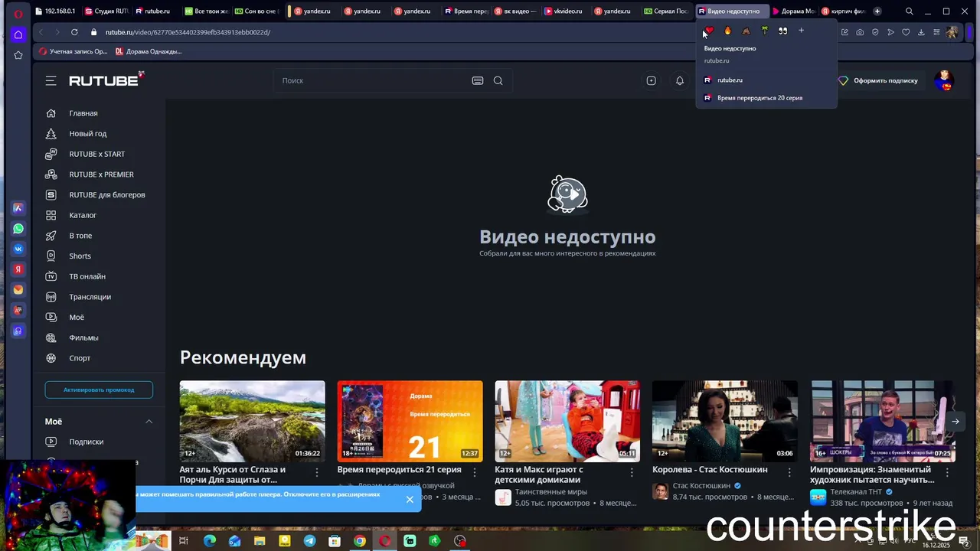Open the Импровизация video title

tap(872, 474)
